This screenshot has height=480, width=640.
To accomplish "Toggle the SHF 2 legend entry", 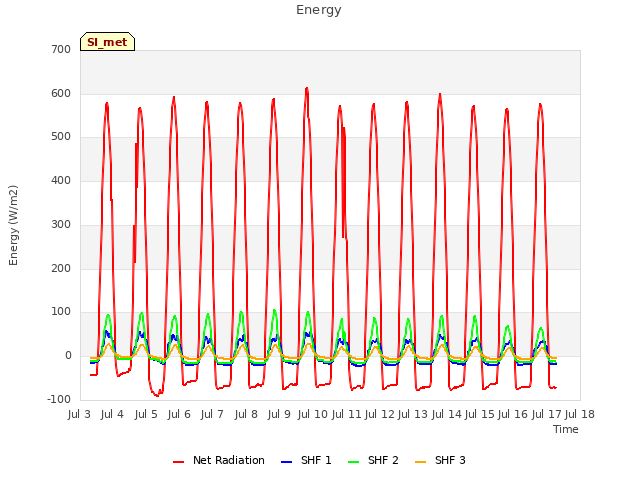I will pos(373,460).
